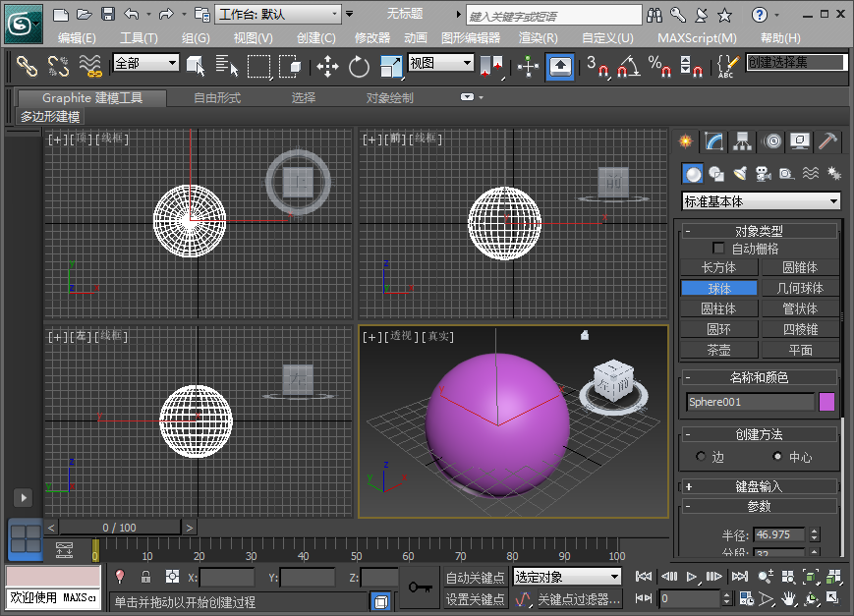854x616 pixels.
Task: Select the 中心 creation method radio
Action: (777, 457)
